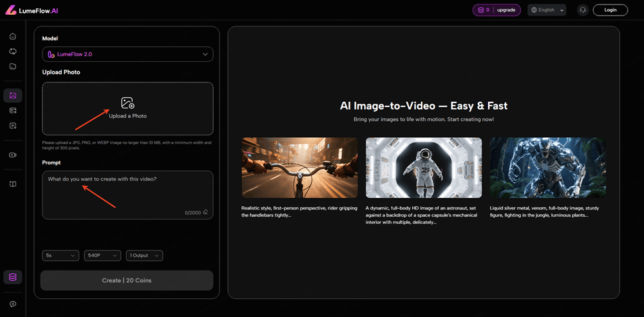
Task: Click the LumeFlow 2.0 model logo icon
Action: [52, 54]
